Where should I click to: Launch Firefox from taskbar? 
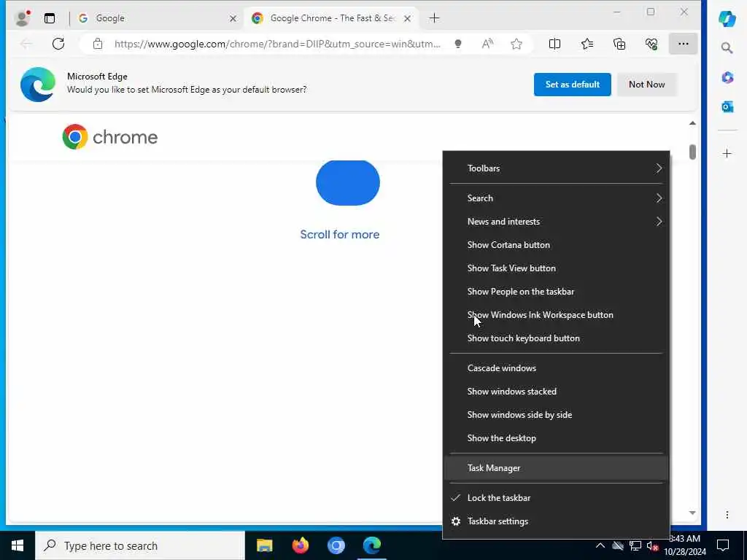click(300, 545)
